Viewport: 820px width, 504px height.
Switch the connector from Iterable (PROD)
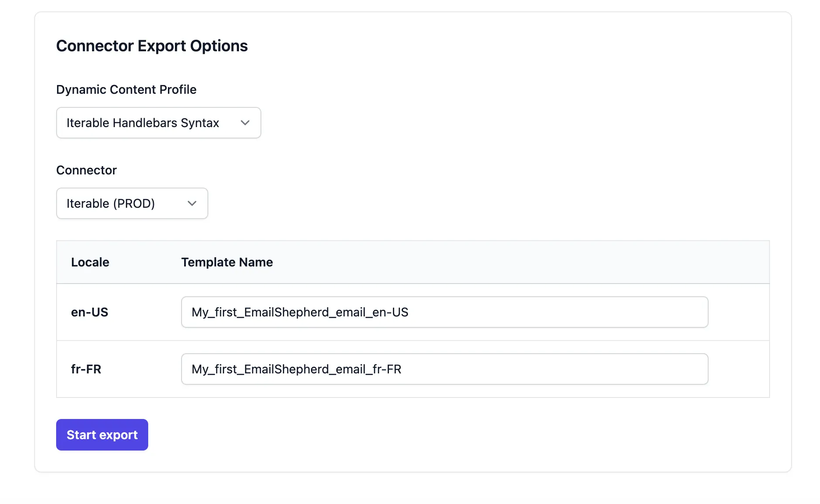132,203
